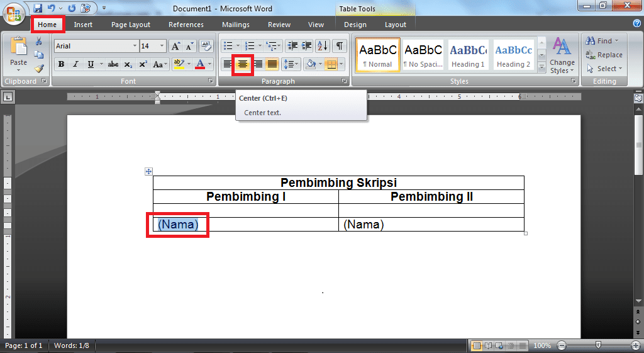The height and width of the screenshot is (353, 644).
Task: Switch to the Page Layout tab
Action: pyautogui.click(x=131, y=25)
